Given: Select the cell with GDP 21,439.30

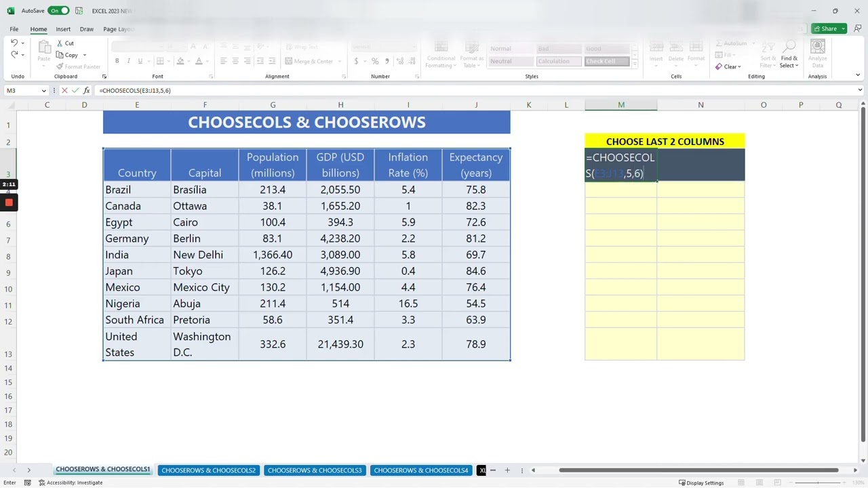Looking at the screenshot, I should [340, 344].
